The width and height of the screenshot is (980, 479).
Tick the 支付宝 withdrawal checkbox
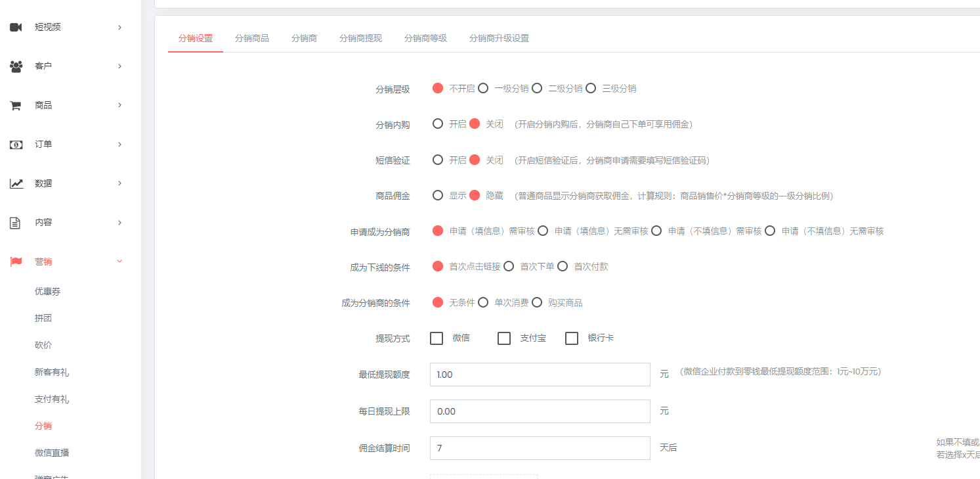[x=504, y=338]
